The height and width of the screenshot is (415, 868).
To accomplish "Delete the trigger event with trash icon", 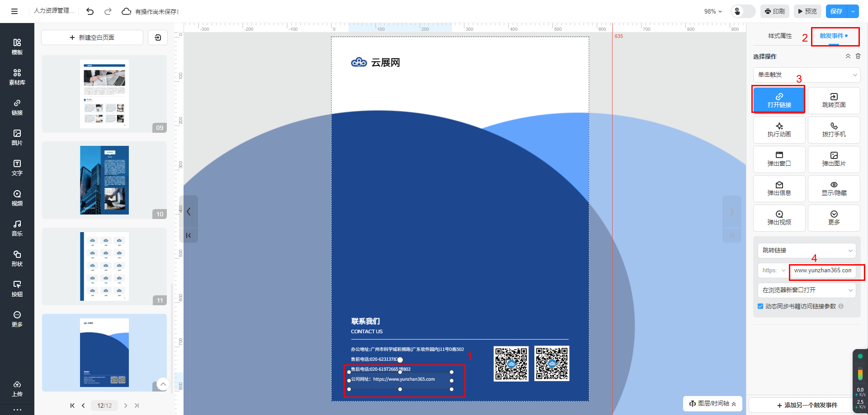I will coord(858,56).
